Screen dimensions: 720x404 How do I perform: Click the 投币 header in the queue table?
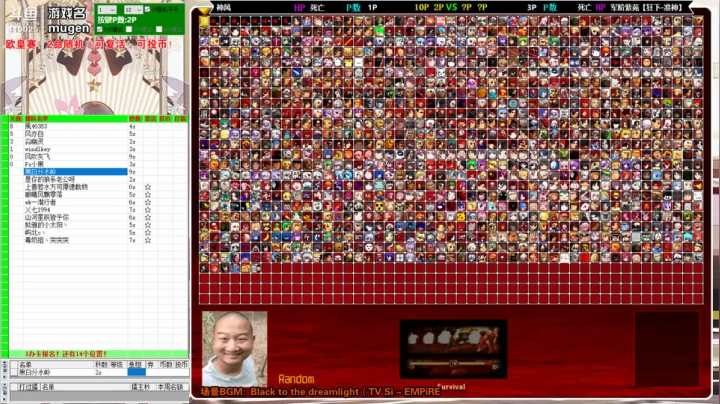tap(164, 118)
